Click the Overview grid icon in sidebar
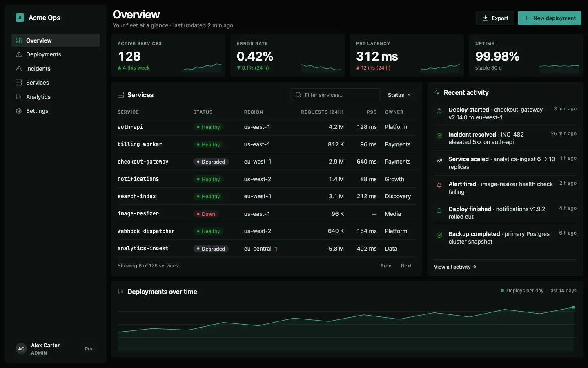Viewport: 588px width, 368px height. 19,40
